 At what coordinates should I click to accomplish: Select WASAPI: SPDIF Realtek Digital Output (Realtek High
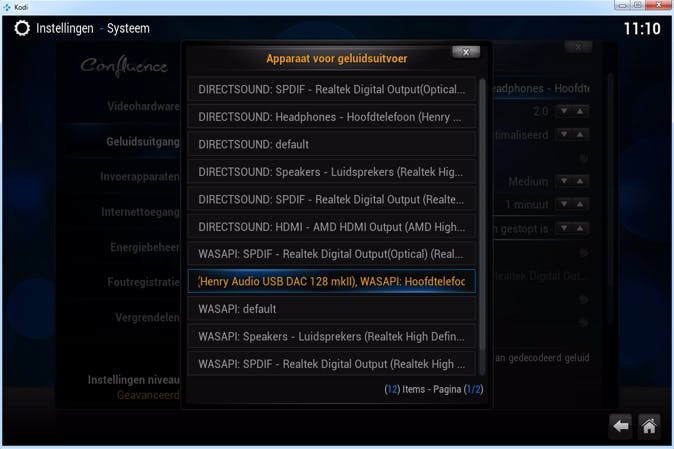(x=332, y=364)
